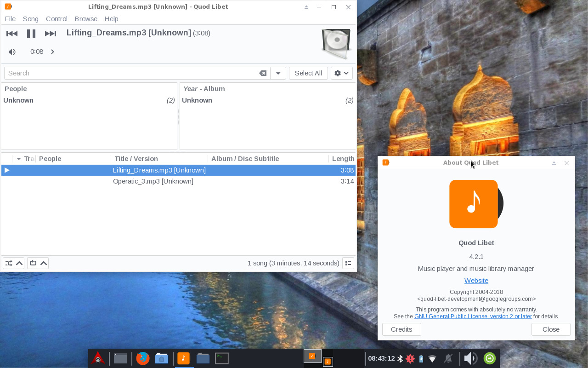The height and width of the screenshot is (368, 588).
Task: Open the volume control speaker icon
Action: point(12,52)
